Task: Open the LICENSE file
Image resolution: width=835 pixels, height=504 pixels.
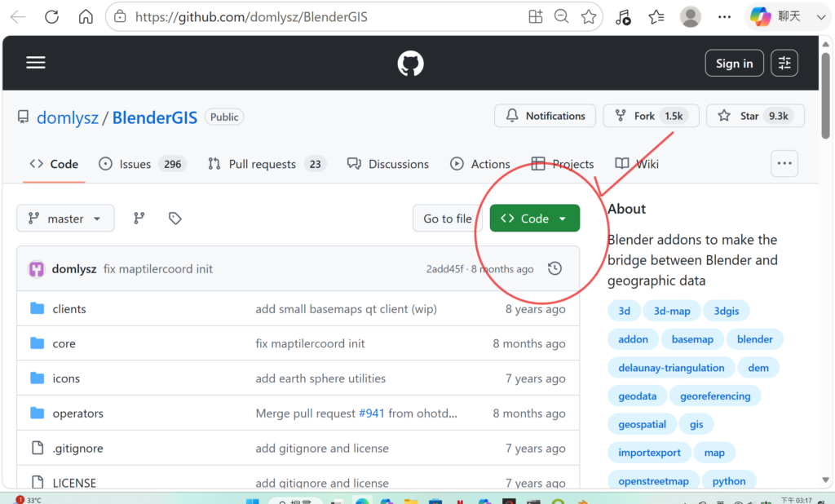Action: tap(74, 483)
